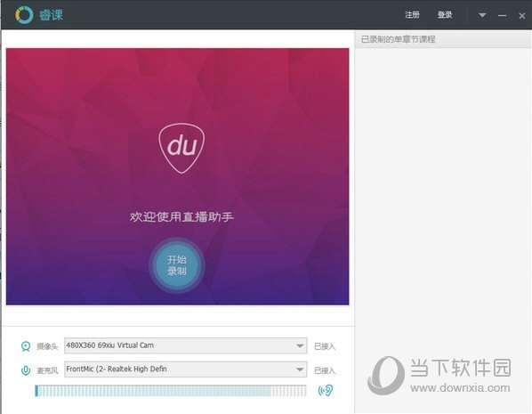Click the webcam icon beside 摄像头
Image resolution: width=532 pixels, height=414 pixels.
[26, 346]
